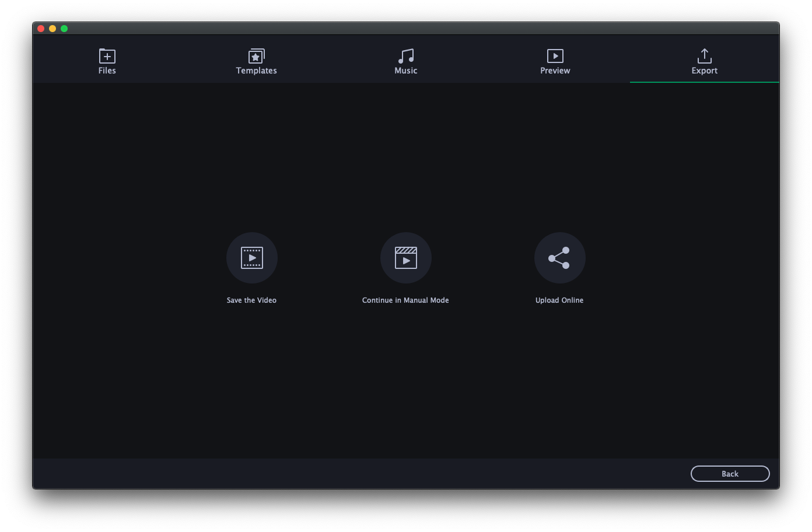Click the Upload Online share icon
This screenshot has width=812, height=532.
(x=559, y=257)
